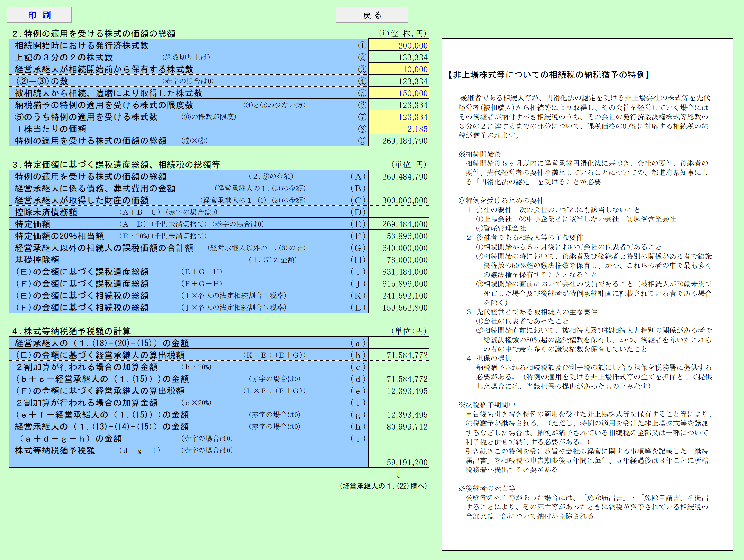Click the (単位:株,円) unit label
Viewport: 744px width, 560px height.
click(x=403, y=33)
